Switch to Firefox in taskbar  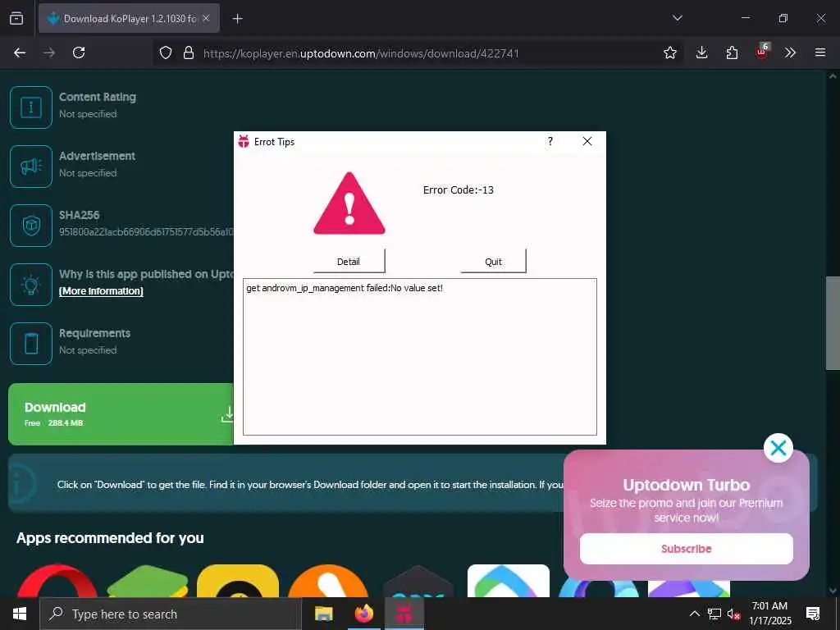click(x=364, y=614)
